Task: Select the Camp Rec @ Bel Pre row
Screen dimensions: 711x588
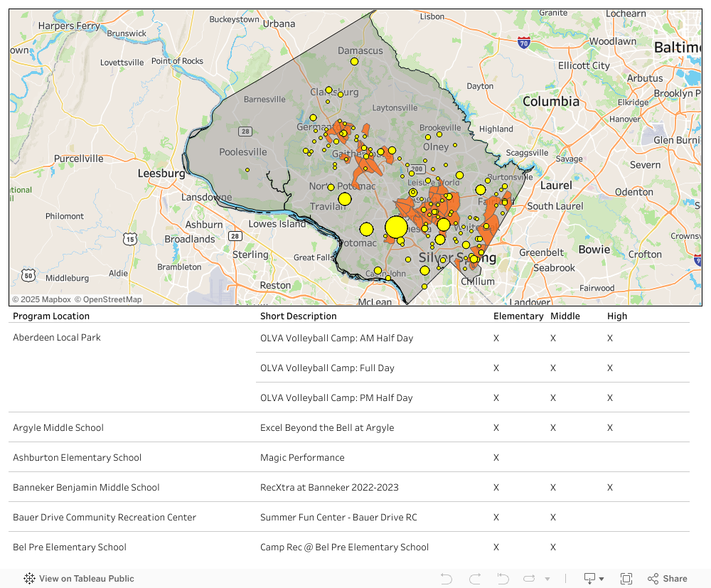Action: 344,547
